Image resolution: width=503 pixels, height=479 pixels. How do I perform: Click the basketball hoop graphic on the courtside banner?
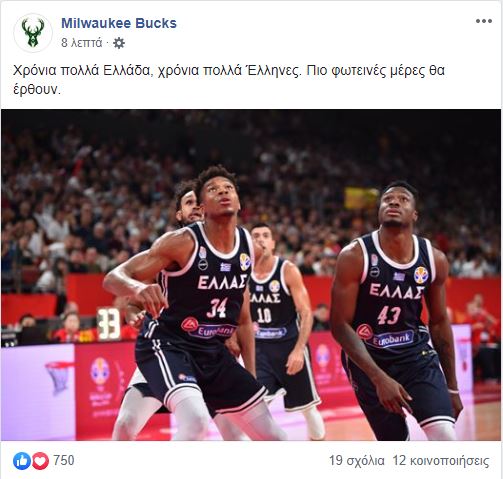[x=59, y=377]
